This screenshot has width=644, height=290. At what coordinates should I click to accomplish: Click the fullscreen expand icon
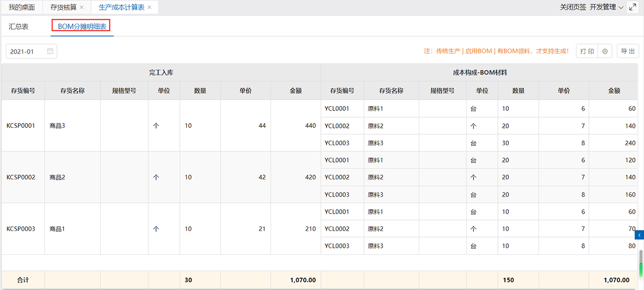[x=633, y=7]
